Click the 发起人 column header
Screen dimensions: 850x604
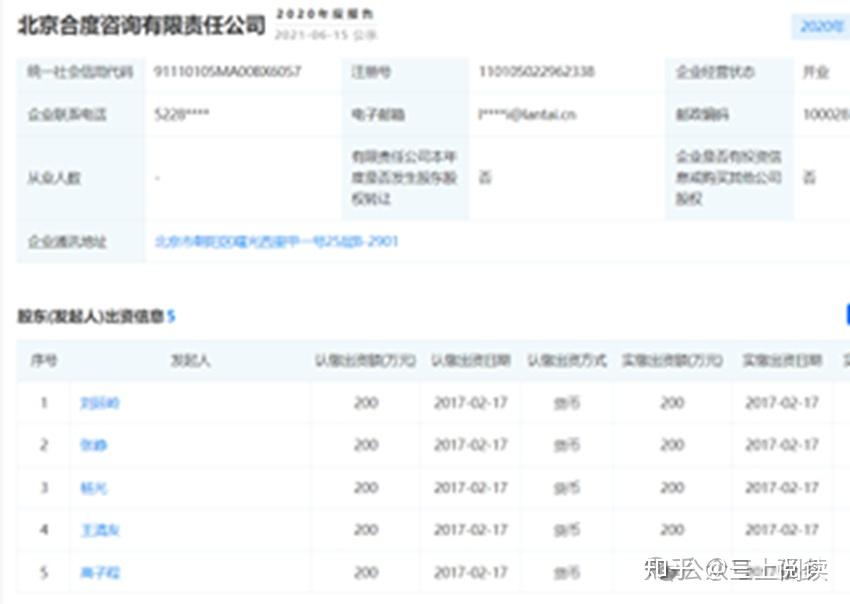[190, 361]
